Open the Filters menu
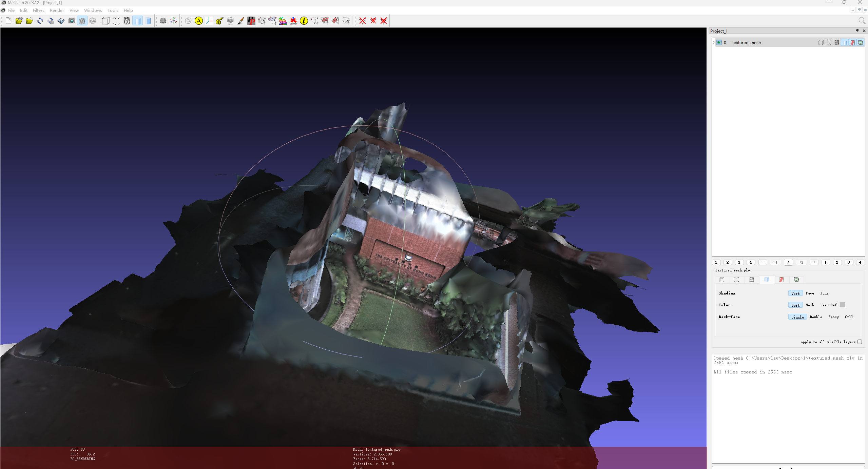 click(38, 11)
